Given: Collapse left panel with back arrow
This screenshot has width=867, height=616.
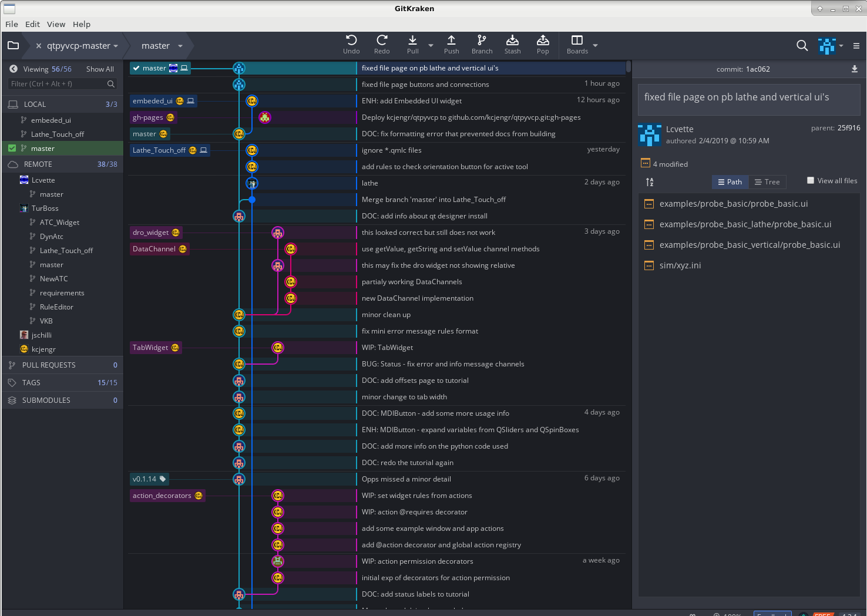Looking at the screenshot, I should click(13, 69).
